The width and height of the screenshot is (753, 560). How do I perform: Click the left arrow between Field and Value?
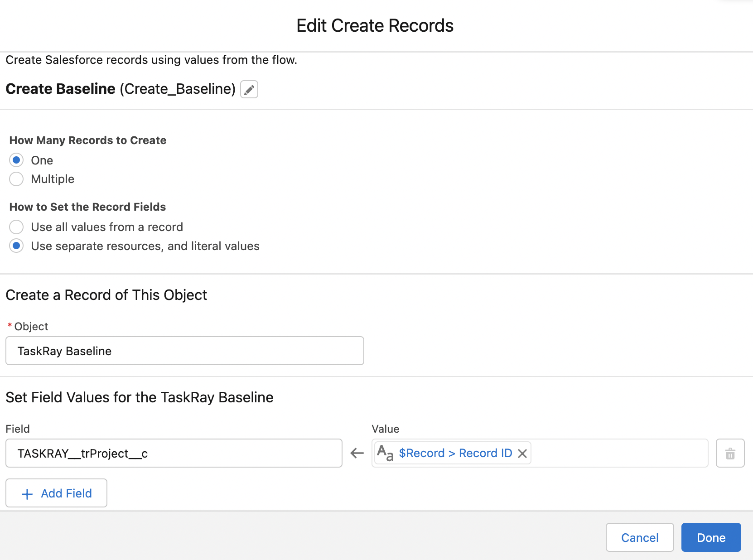[x=357, y=453]
